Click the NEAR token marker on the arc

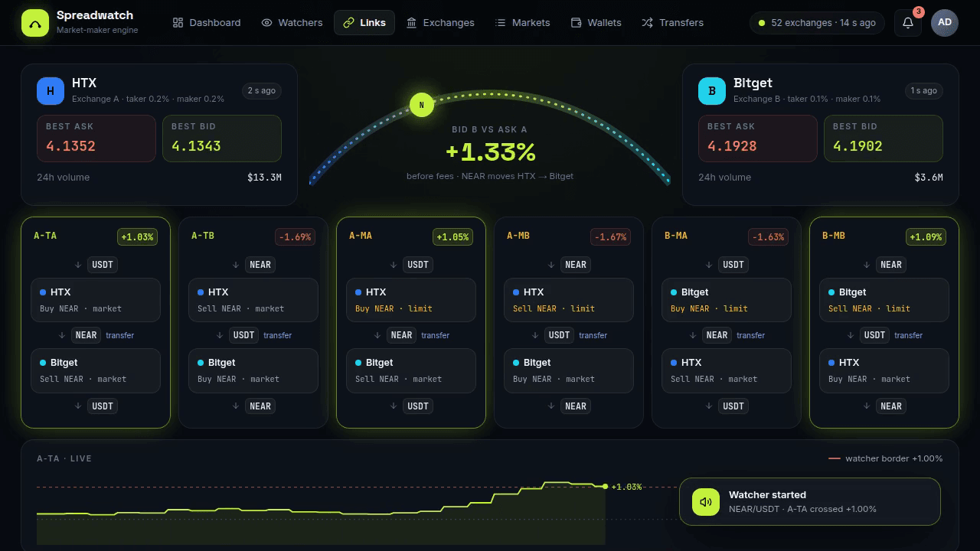click(422, 105)
